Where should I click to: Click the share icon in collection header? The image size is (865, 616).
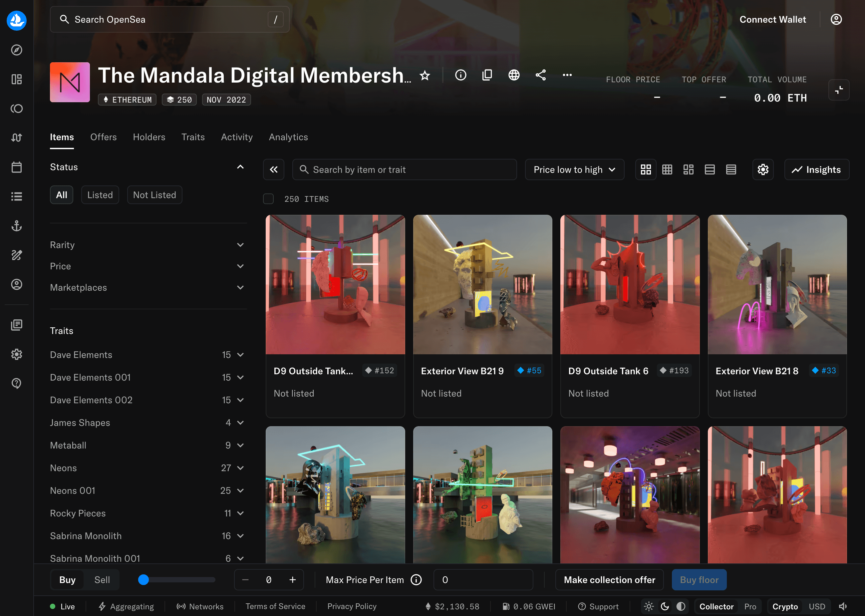point(540,75)
